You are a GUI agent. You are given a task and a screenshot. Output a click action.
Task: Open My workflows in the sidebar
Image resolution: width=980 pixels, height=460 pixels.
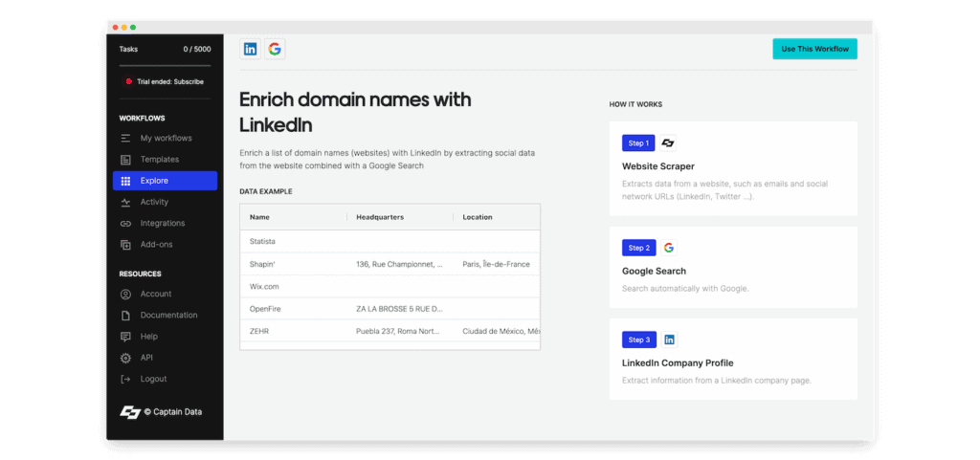(165, 138)
